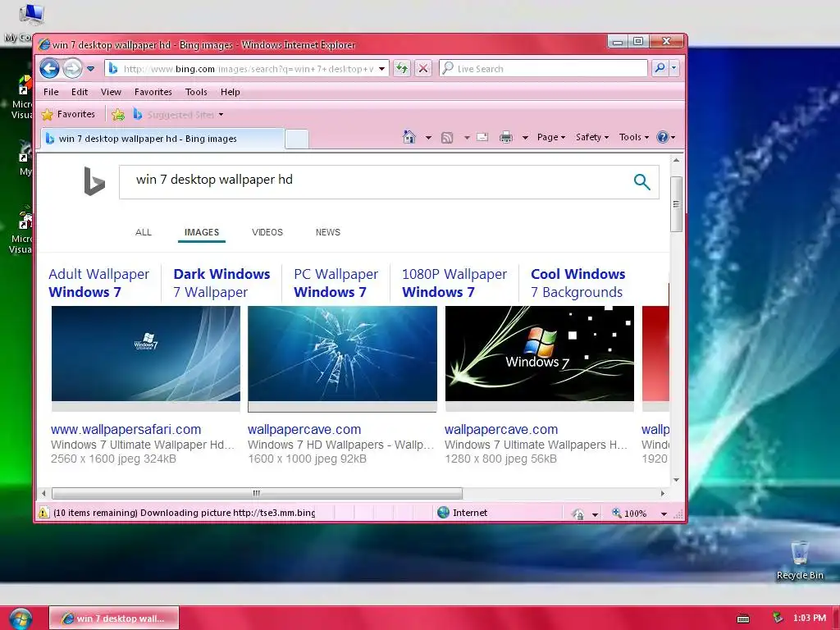Open the Tools command bar menu

(634, 137)
